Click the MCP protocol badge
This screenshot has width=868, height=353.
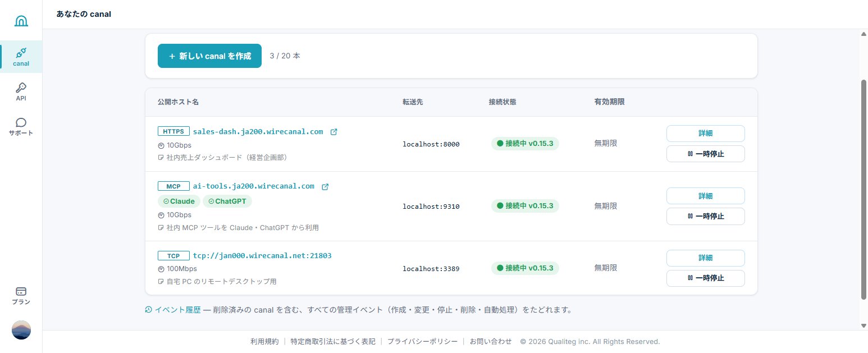pos(174,186)
